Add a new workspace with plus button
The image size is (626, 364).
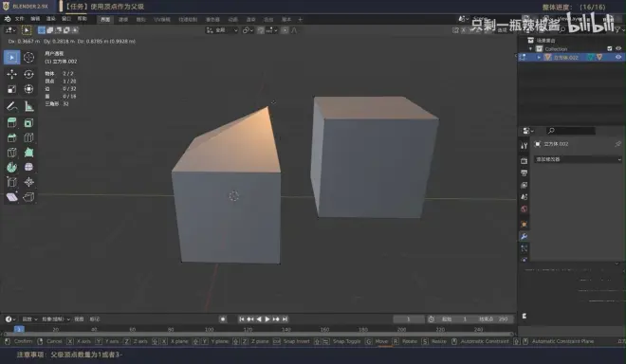pyautogui.click(x=301, y=20)
